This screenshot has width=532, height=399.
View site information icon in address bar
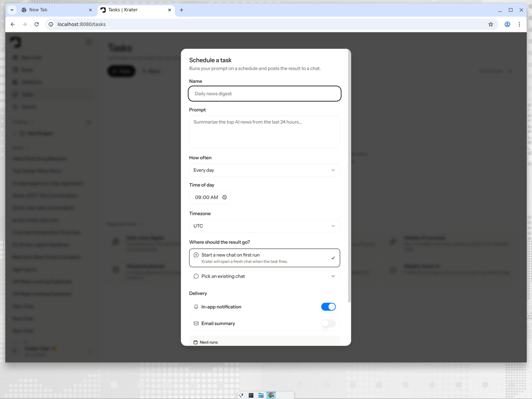point(51,24)
